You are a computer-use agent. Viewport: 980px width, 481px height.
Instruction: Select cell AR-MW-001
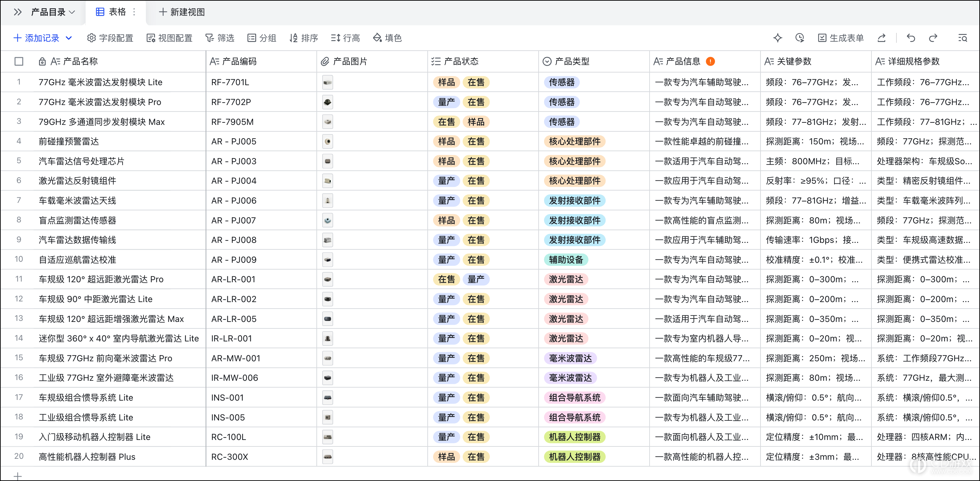point(261,358)
